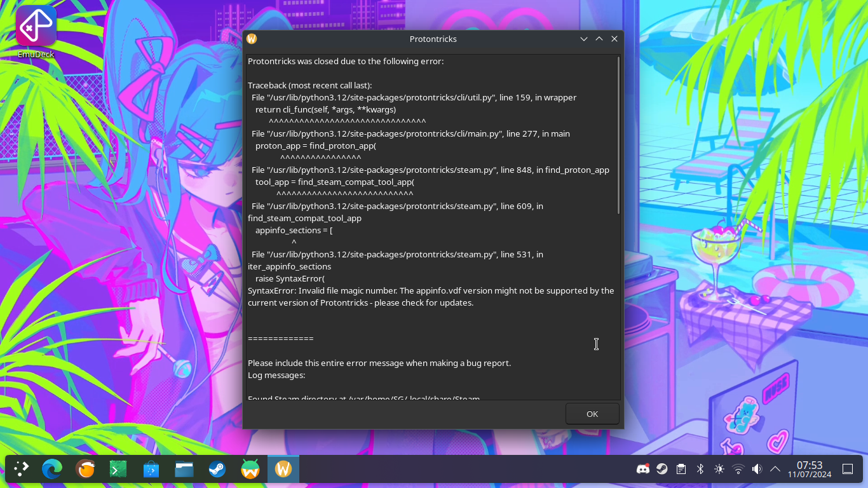Click 'Traceback (most recent call last):' text
This screenshot has height=488, width=868.
pyautogui.click(x=309, y=85)
